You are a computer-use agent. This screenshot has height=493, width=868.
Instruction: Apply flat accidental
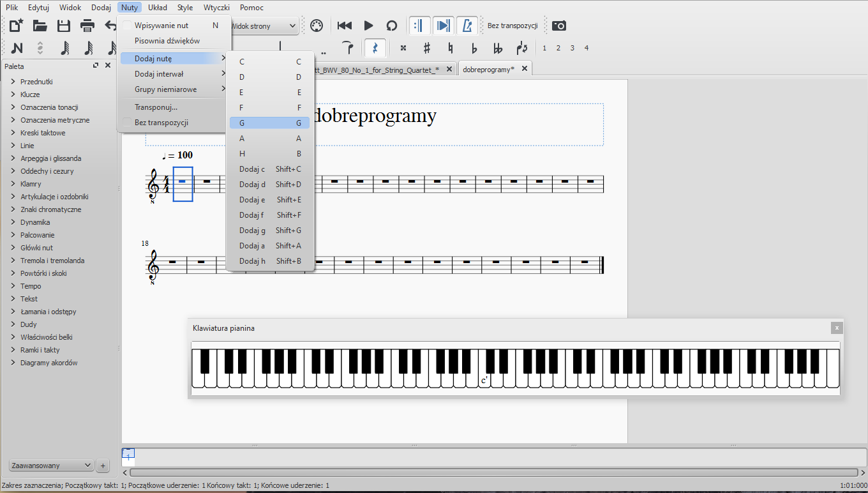[x=474, y=48]
